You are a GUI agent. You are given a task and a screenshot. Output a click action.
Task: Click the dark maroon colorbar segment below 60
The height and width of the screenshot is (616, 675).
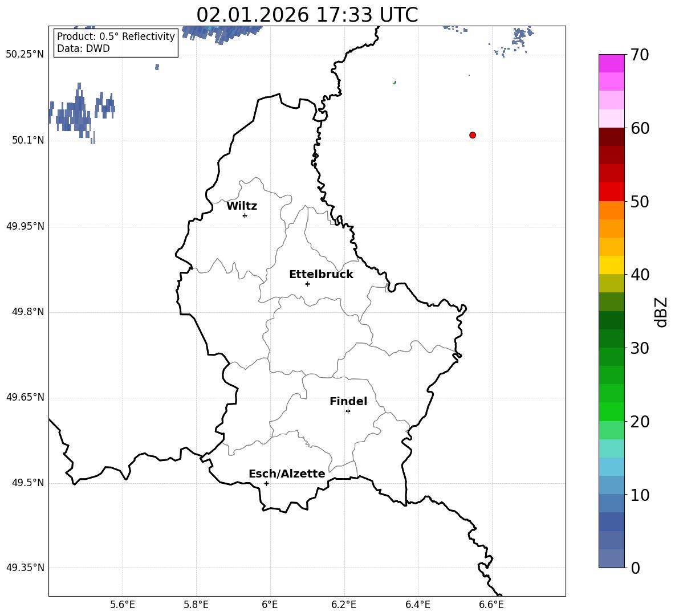click(611, 137)
